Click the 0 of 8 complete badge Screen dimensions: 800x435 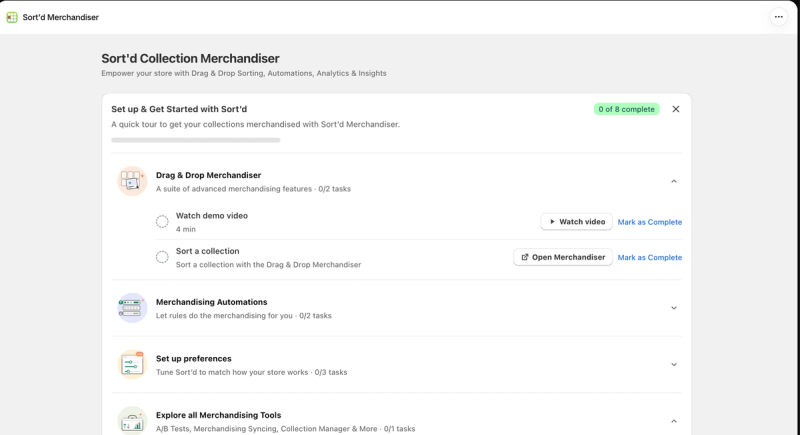point(627,109)
